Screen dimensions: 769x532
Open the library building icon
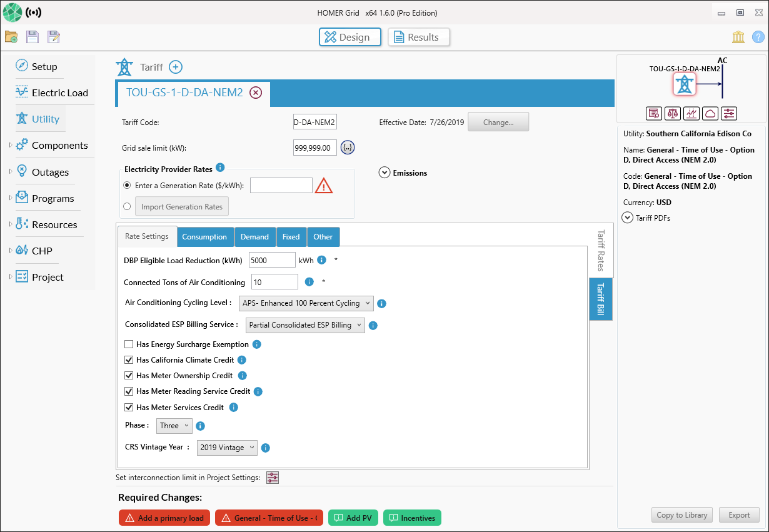(738, 38)
